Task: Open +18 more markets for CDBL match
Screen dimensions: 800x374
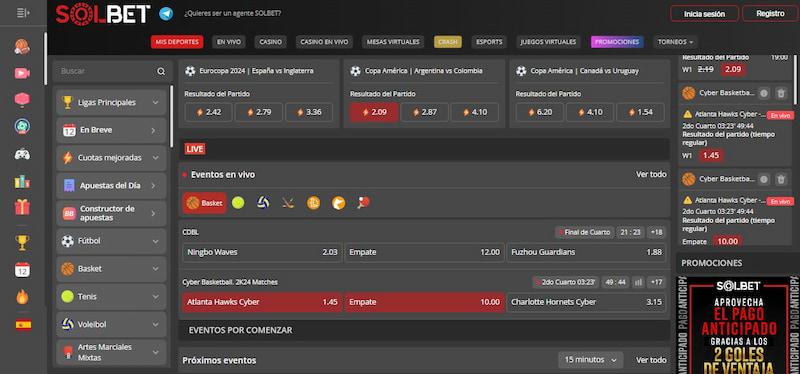Action: [657, 232]
